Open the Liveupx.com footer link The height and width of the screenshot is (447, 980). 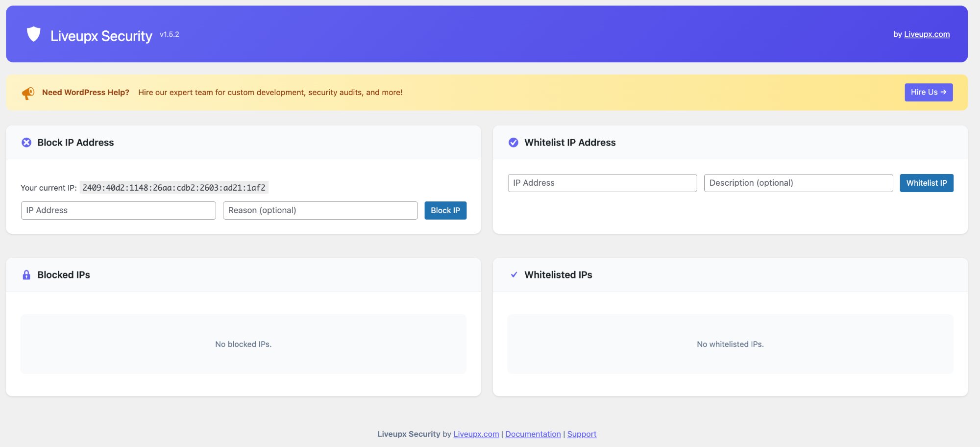click(x=476, y=434)
